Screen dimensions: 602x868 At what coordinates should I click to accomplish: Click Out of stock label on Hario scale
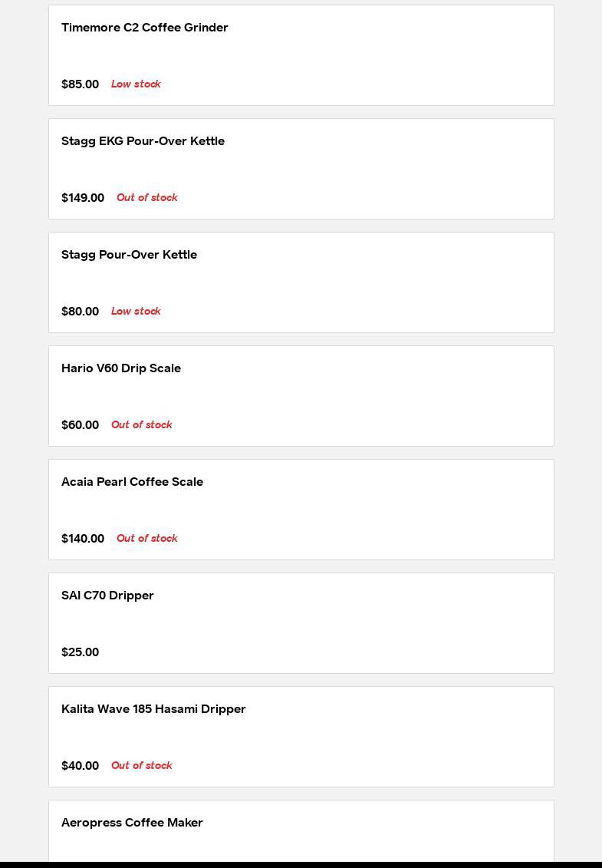pyautogui.click(x=141, y=425)
